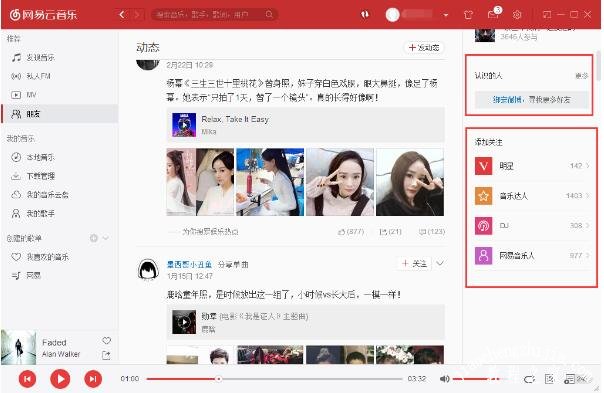Viewport: 604px width, 393px height.
Task: Toggle the loop playback mode icon
Action: [x=529, y=380]
